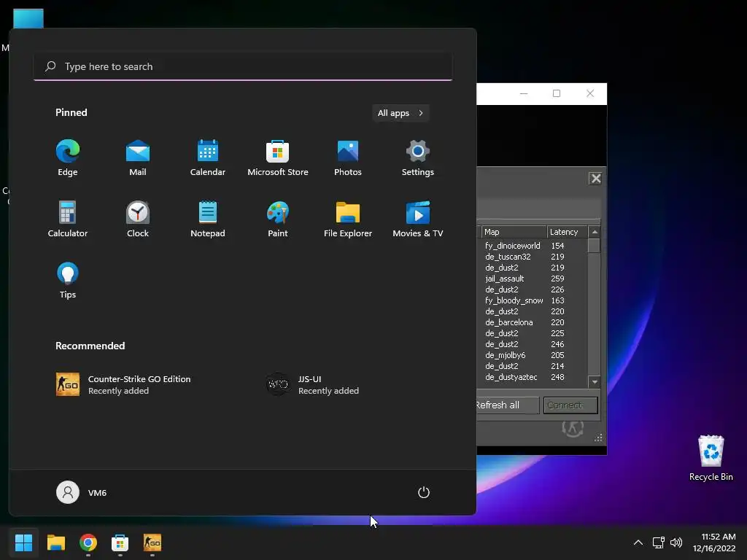Viewport: 747px width, 560px height.
Task: Open File Explorer from pinned apps
Action: [x=348, y=219]
